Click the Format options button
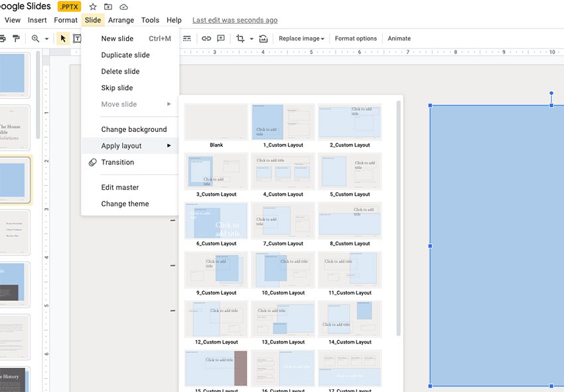The image size is (564, 392). coord(356,38)
